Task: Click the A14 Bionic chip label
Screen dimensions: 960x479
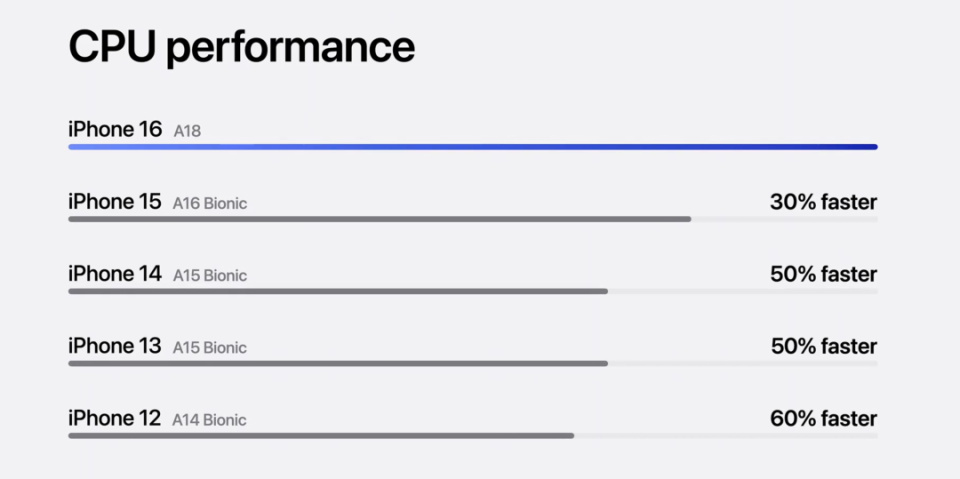Action: [x=209, y=420]
